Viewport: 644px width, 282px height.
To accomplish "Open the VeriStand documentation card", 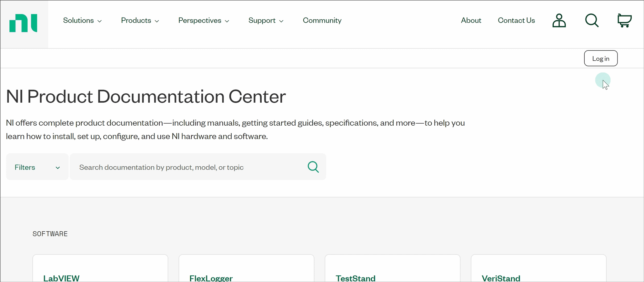I will pos(539,269).
